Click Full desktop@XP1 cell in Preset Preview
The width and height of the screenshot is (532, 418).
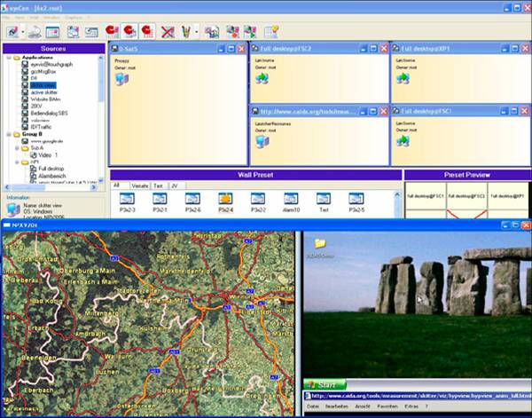(x=508, y=196)
